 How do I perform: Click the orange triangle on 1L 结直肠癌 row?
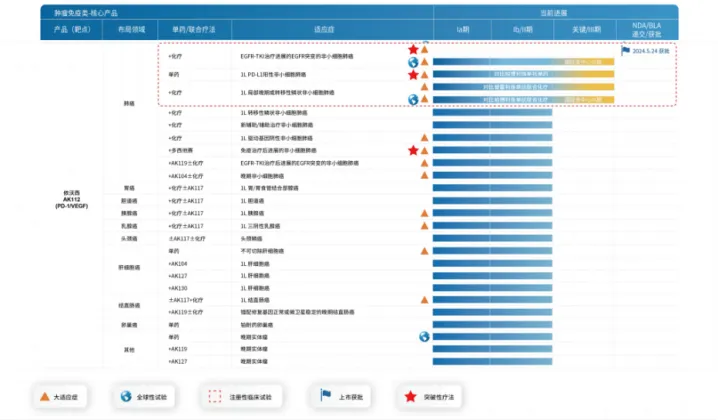(x=424, y=300)
